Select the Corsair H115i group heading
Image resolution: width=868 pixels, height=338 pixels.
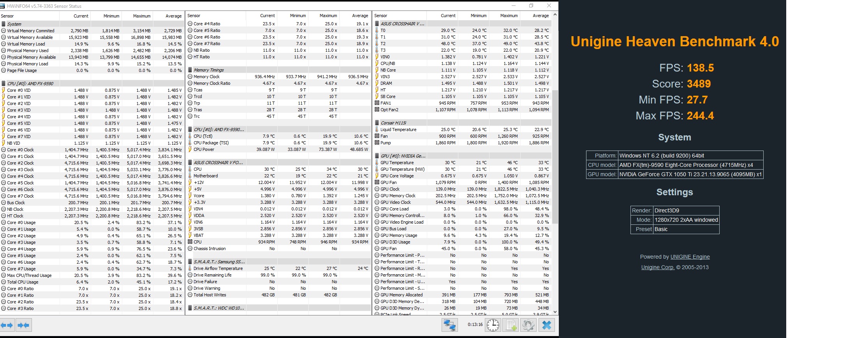(462, 123)
